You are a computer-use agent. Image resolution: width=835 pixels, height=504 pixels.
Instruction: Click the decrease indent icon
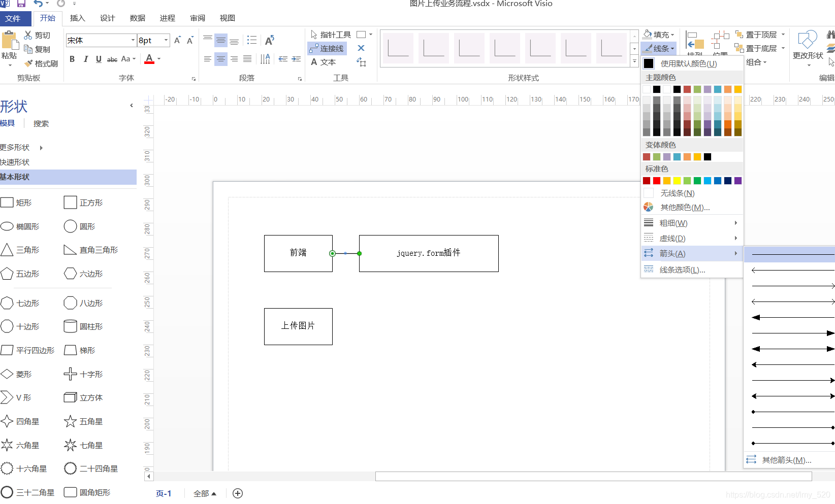pos(283,59)
